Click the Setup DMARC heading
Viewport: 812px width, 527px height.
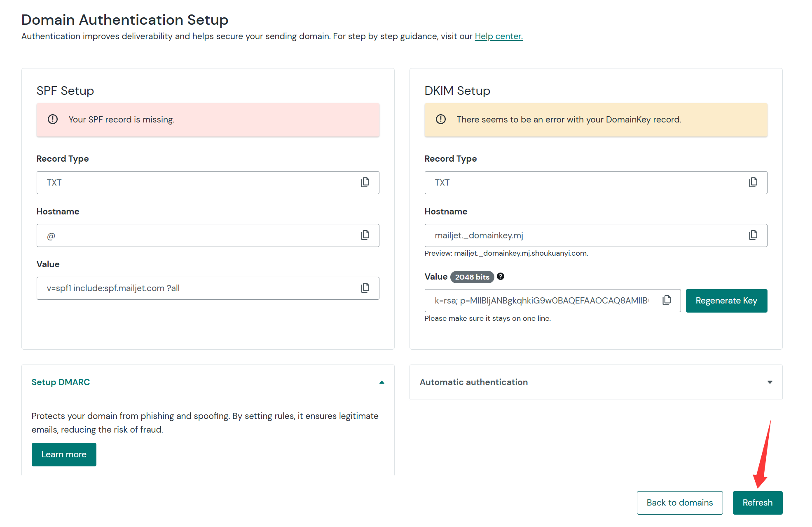61,382
